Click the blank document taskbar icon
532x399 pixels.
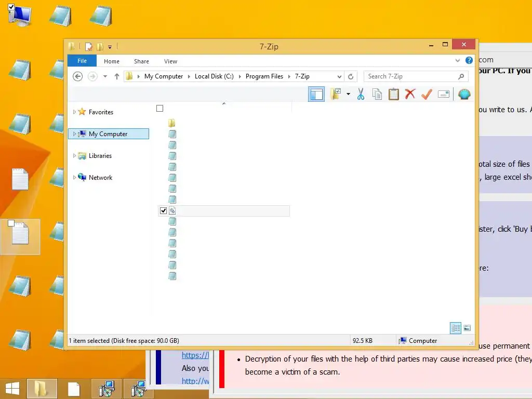74,389
